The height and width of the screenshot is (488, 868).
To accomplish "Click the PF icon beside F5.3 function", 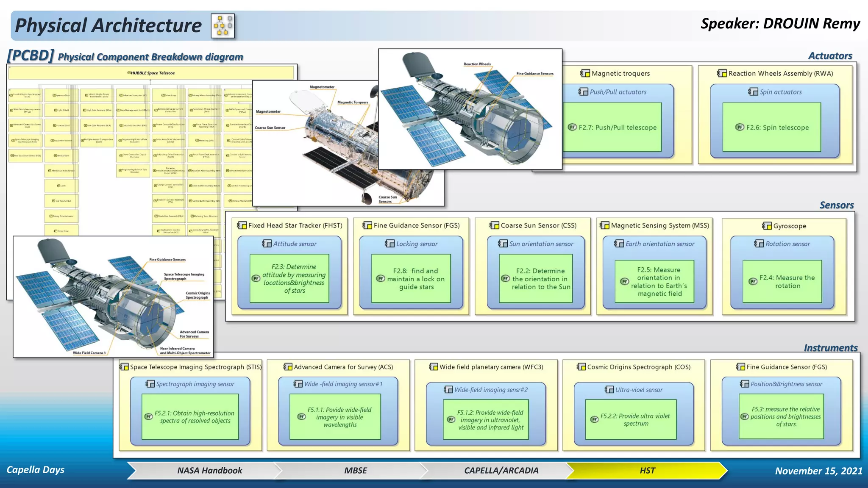I will pyautogui.click(x=744, y=416).
